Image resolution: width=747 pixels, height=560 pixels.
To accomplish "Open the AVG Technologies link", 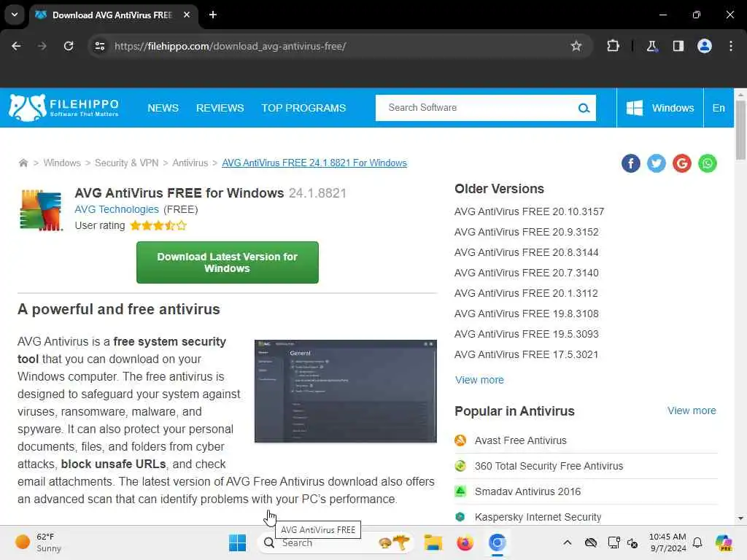I will pos(117,209).
